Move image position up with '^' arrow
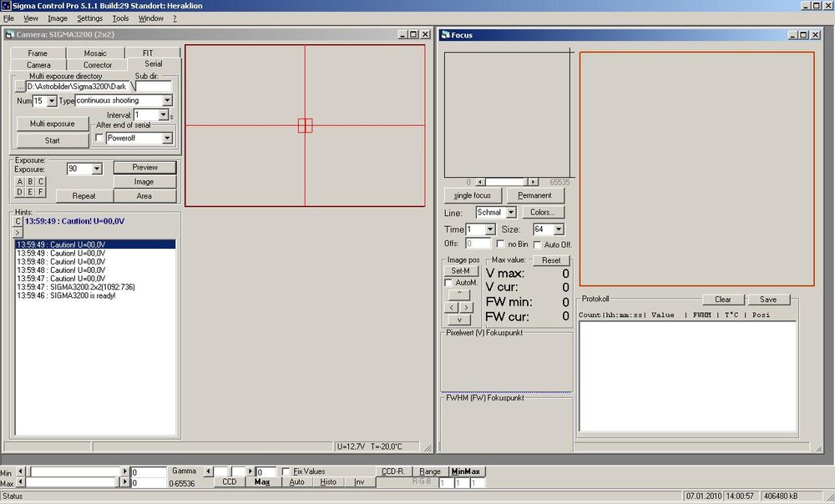This screenshot has width=835, height=504. click(x=459, y=295)
